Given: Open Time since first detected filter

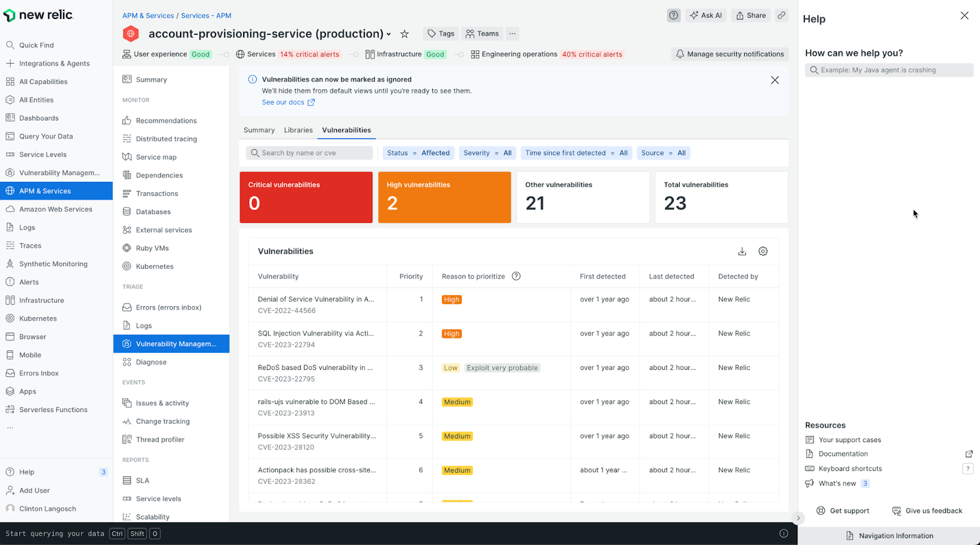Looking at the screenshot, I should [576, 153].
